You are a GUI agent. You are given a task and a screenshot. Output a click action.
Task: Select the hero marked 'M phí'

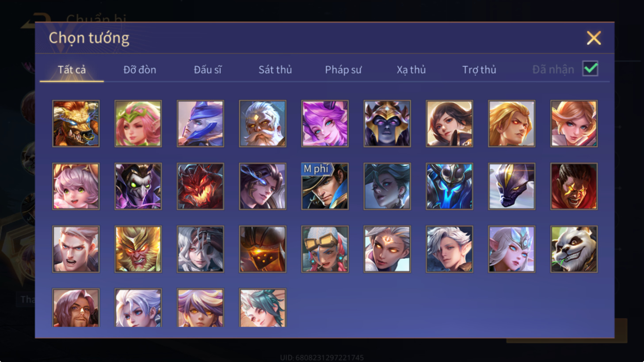[325, 187]
